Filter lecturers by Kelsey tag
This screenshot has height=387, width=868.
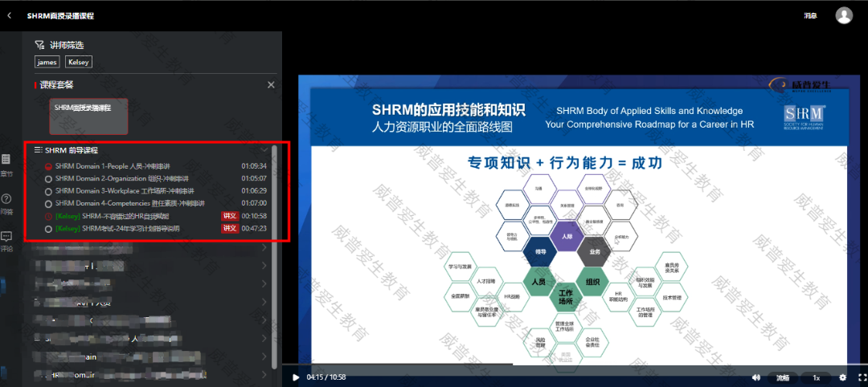point(79,62)
